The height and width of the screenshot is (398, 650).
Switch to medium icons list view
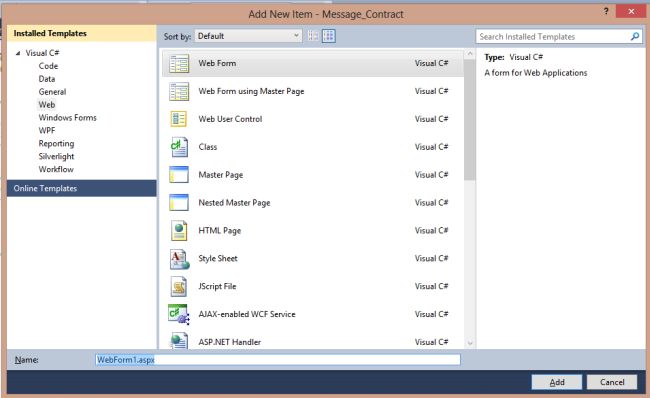pyautogui.click(x=329, y=36)
